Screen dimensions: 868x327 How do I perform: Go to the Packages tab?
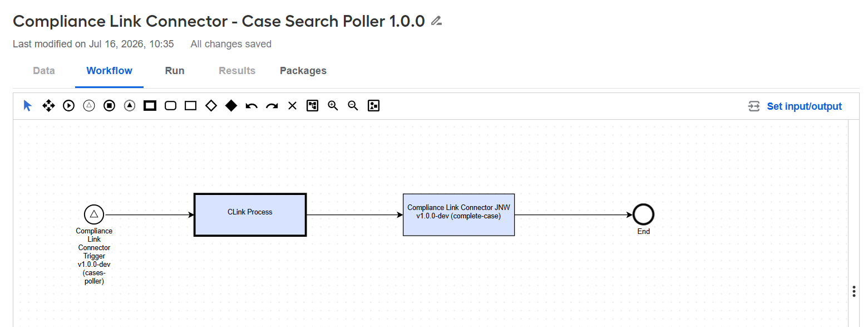tap(303, 71)
